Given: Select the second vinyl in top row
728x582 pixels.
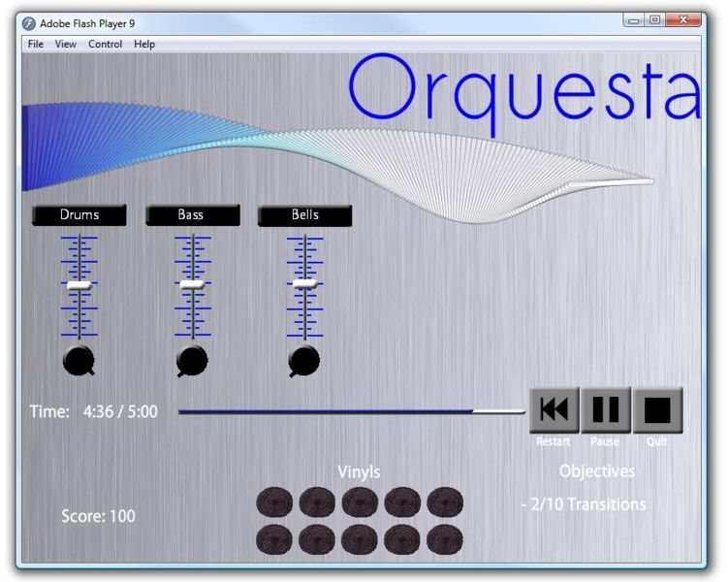Looking at the screenshot, I should point(317,501).
